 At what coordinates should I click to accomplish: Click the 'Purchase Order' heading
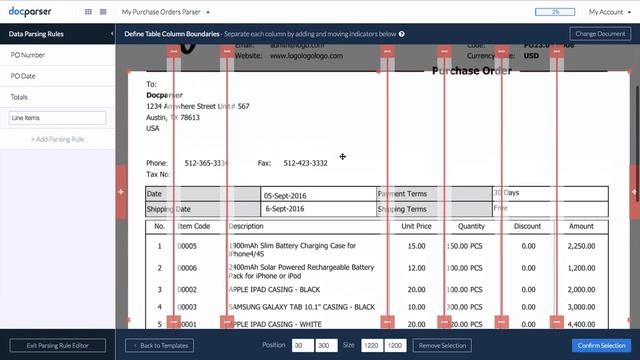[472, 71]
